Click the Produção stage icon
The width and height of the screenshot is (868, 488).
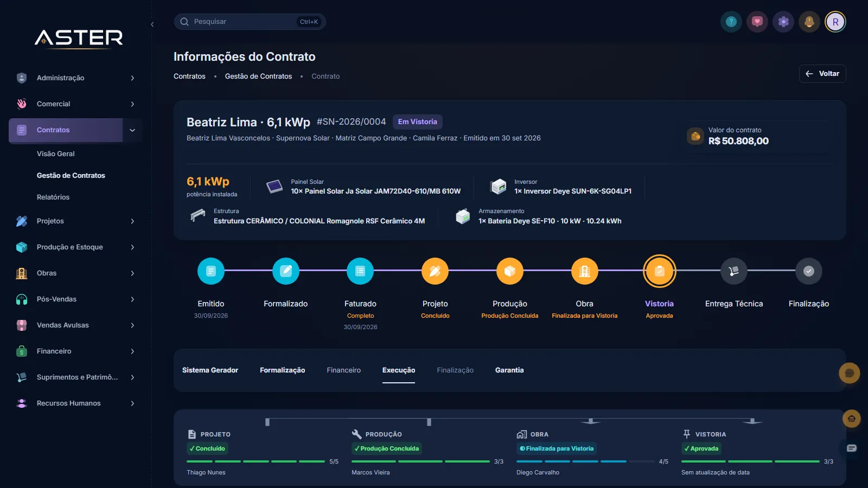[x=510, y=271]
